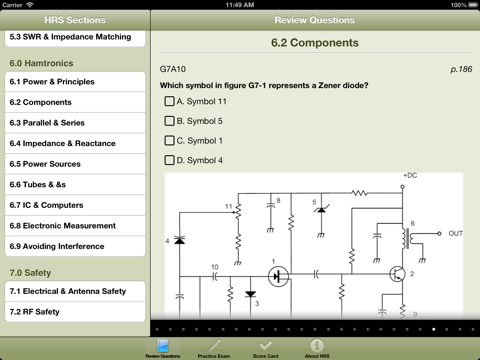Tap the Wi-Fi status icon
The width and height of the screenshot is (480, 360).
30,5
